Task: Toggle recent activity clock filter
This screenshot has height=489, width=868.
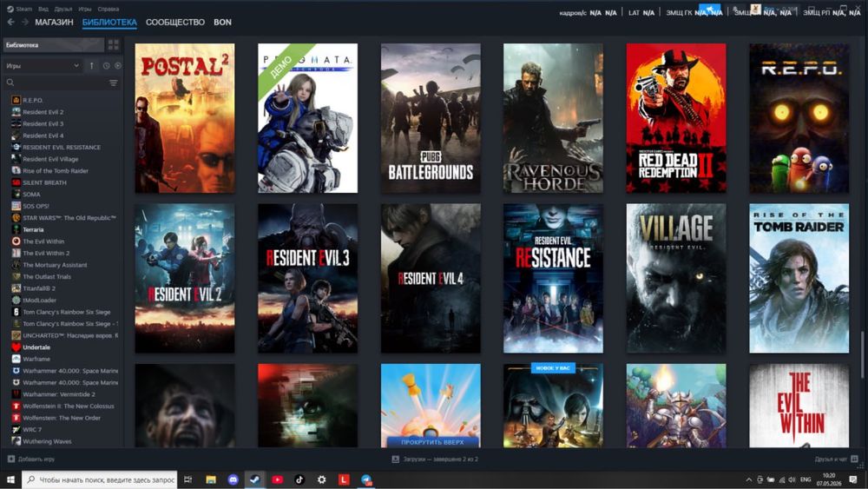Action: 106,65
